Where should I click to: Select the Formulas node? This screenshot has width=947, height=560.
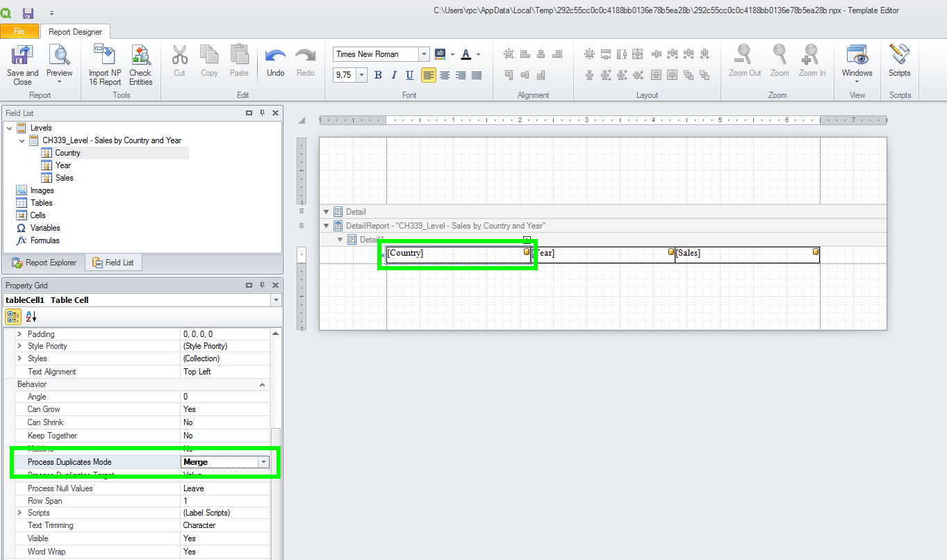tap(45, 240)
